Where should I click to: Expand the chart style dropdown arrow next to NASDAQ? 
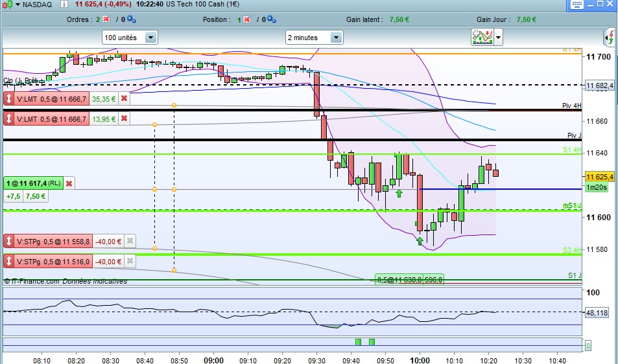[x=18, y=5]
